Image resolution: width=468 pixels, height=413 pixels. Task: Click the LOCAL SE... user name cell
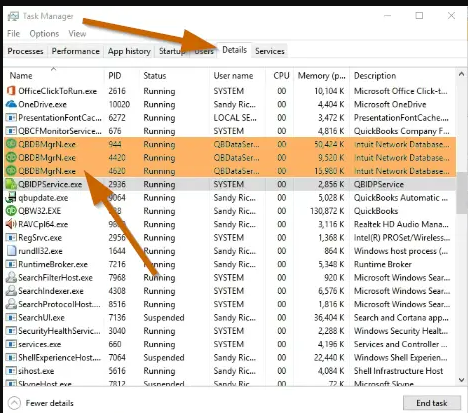coord(235,118)
